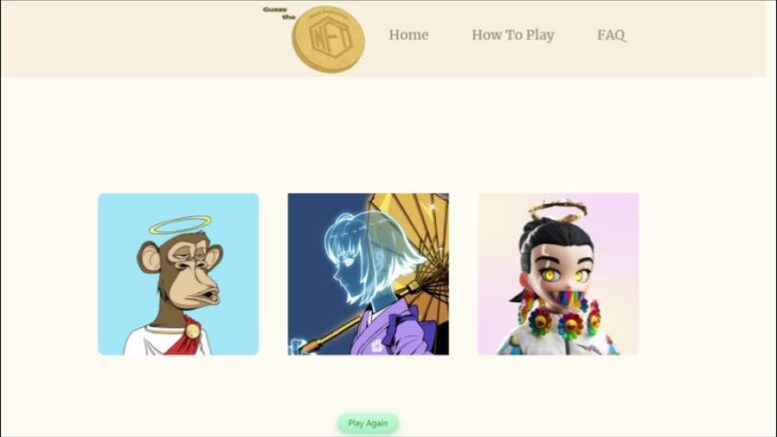Open the Home page
This screenshot has height=437, width=777.
[408, 35]
